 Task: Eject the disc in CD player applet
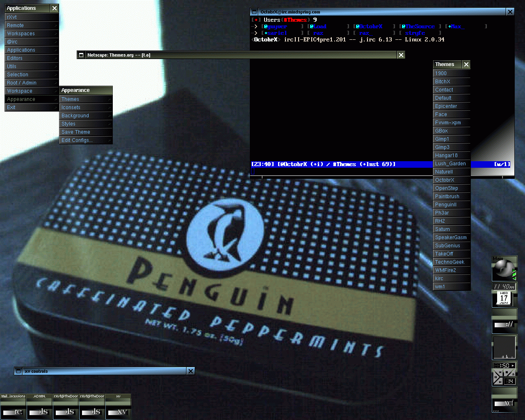513,374
